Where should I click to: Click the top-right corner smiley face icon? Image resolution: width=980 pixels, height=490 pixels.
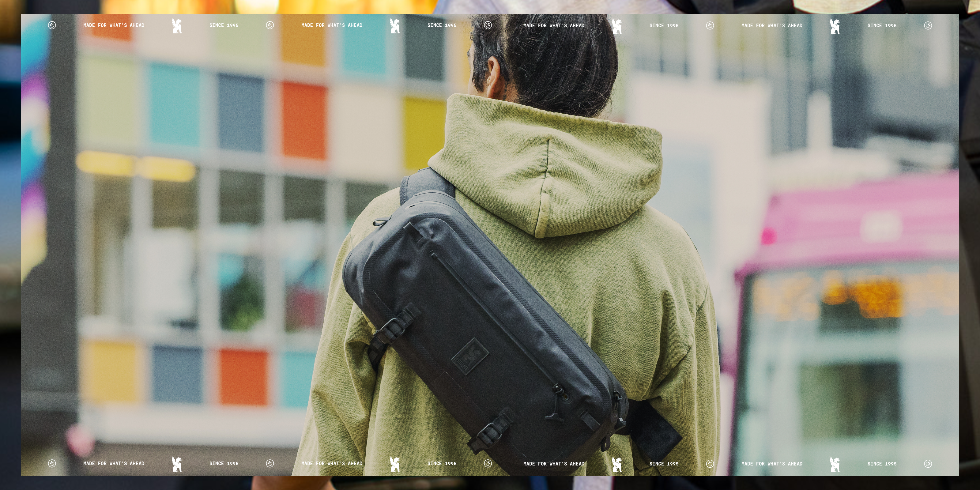(x=928, y=25)
